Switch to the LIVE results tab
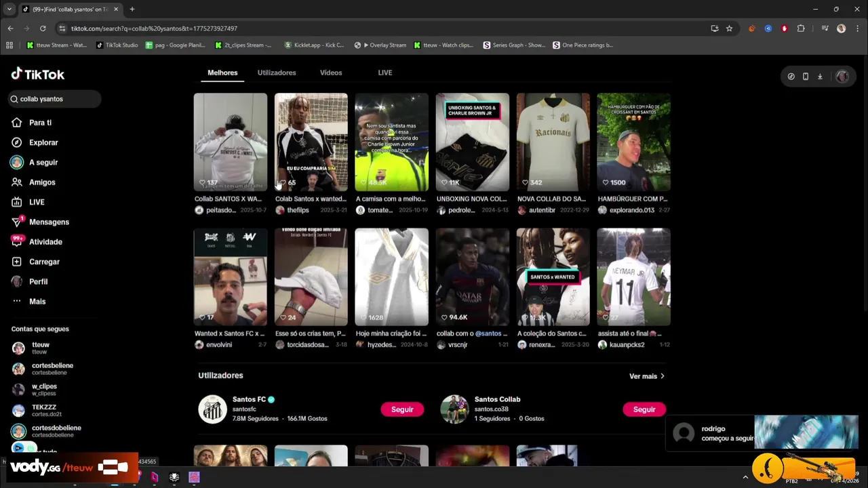 click(385, 73)
